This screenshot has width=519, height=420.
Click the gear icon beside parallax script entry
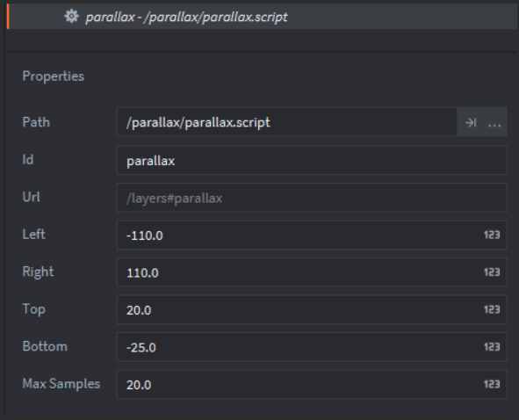pos(71,16)
